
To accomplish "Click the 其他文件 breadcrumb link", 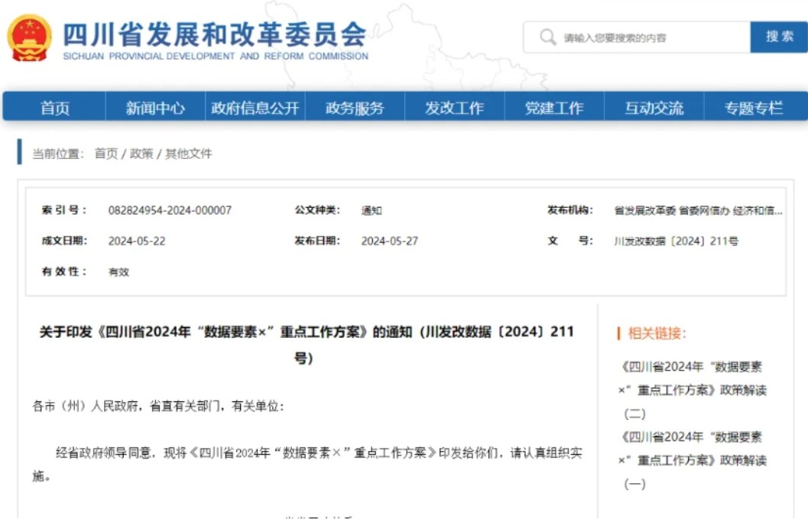I will (189, 154).
